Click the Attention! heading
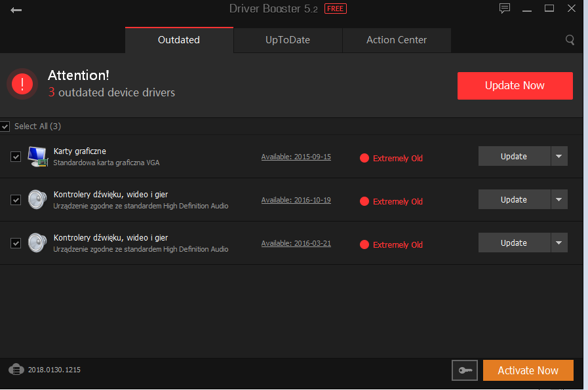Image resolution: width=588 pixels, height=390 pixels. 79,75
